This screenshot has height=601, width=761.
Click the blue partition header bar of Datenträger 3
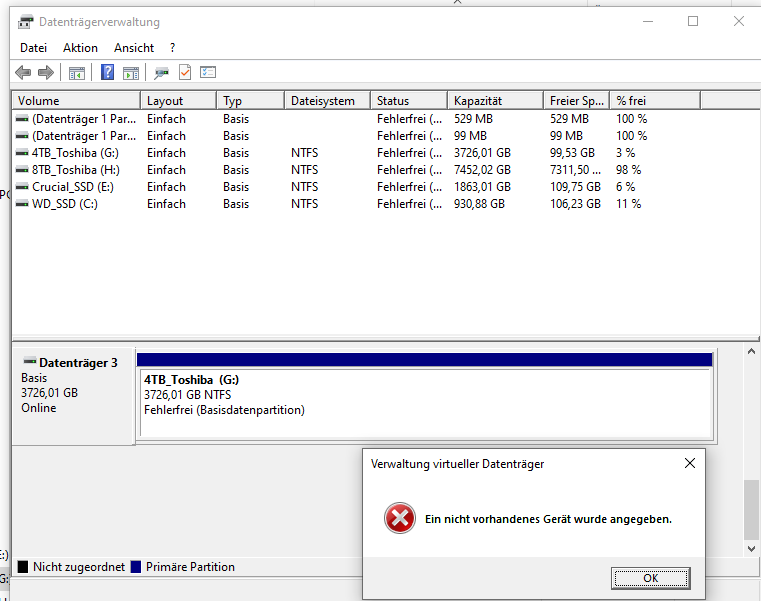pos(425,360)
